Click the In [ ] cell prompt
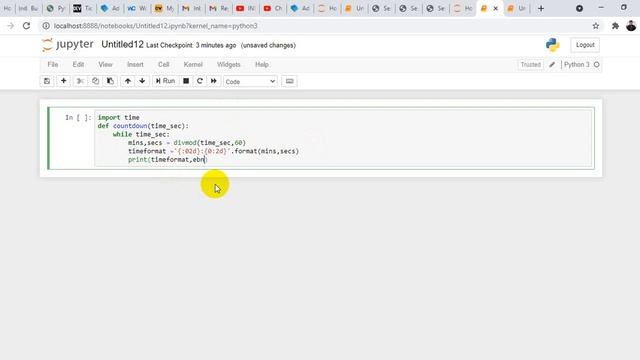Screen dimensions: 640x360 pyautogui.click(x=78, y=118)
